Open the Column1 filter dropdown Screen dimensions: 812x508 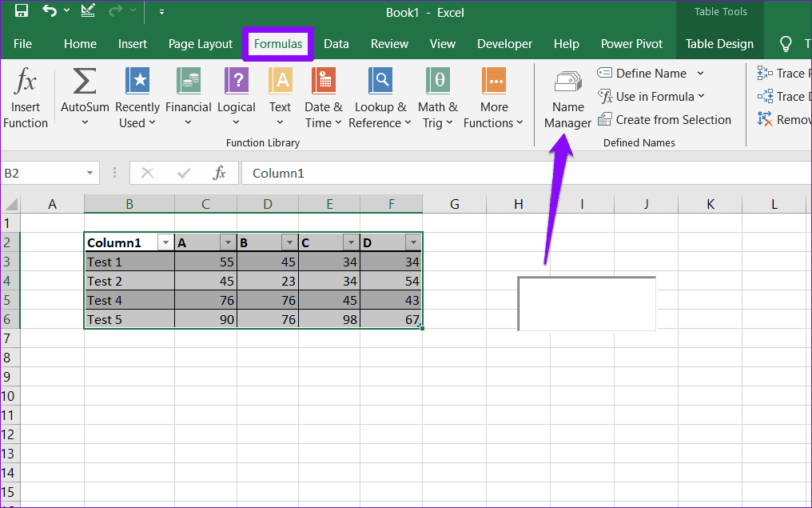pyautogui.click(x=165, y=242)
